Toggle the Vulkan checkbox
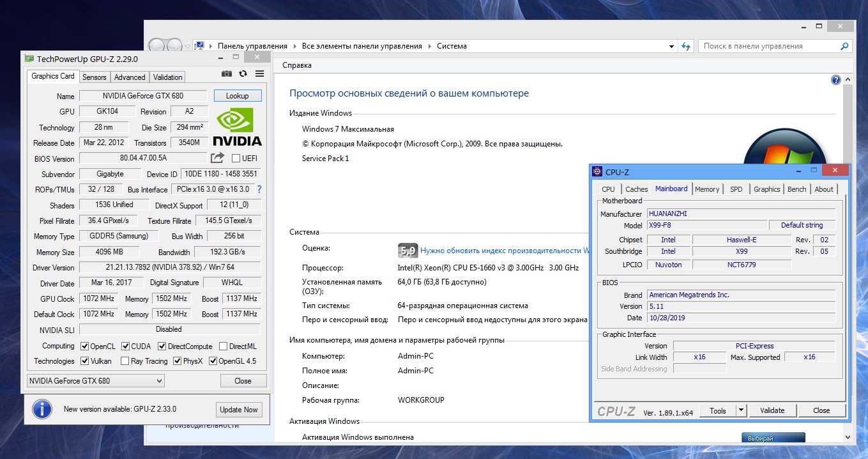Viewport: 868px width, 459px height. point(84,361)
